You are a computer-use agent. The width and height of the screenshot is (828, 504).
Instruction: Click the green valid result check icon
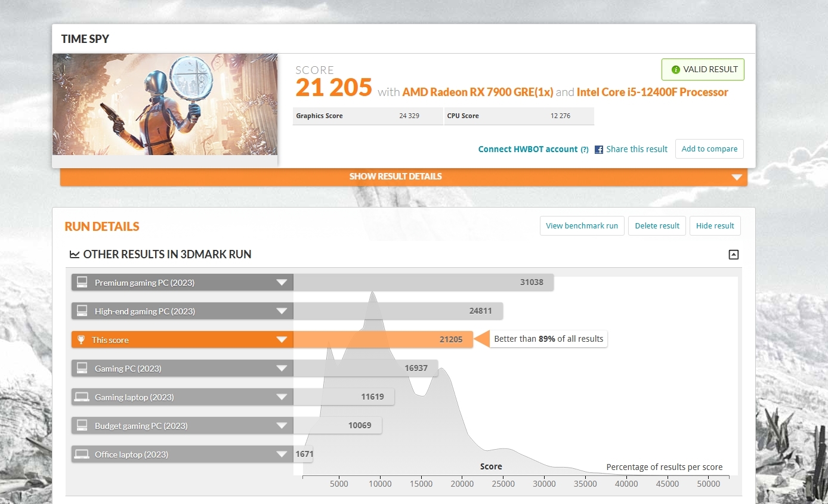coord(676,69)
